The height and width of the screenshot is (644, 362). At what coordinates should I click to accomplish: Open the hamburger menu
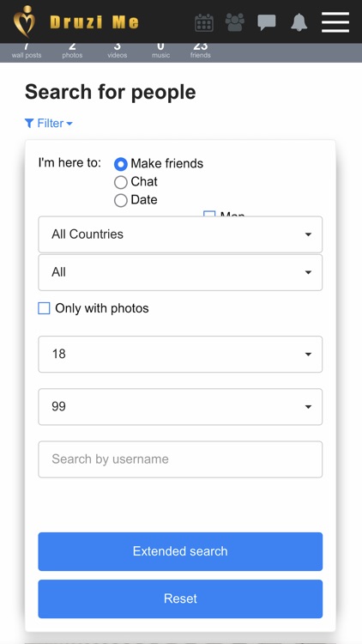335,22
